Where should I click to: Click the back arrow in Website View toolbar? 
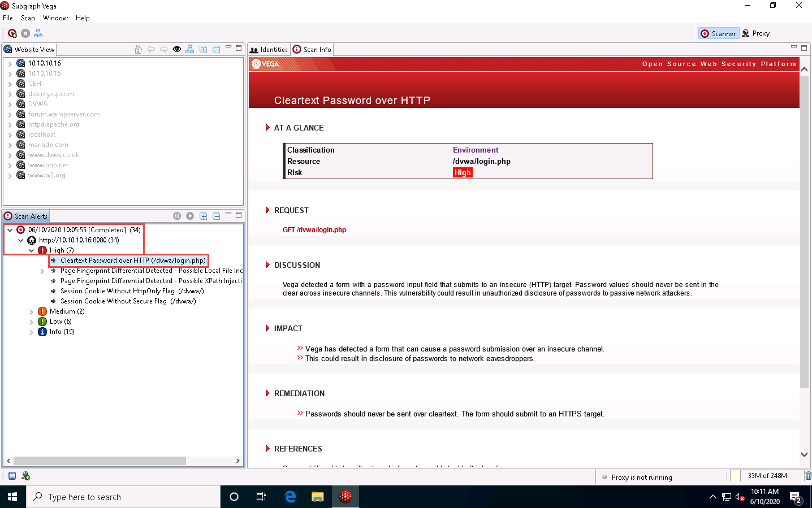[x=151, y=49]
